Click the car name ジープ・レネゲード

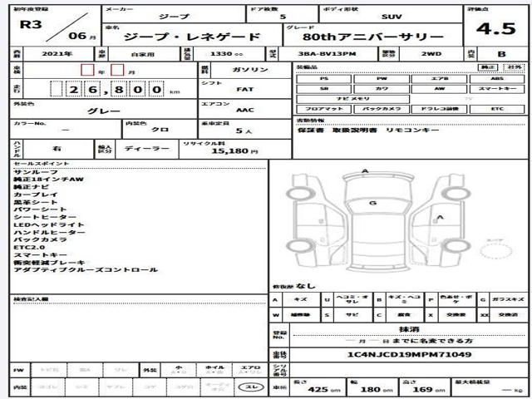point(192,37)
